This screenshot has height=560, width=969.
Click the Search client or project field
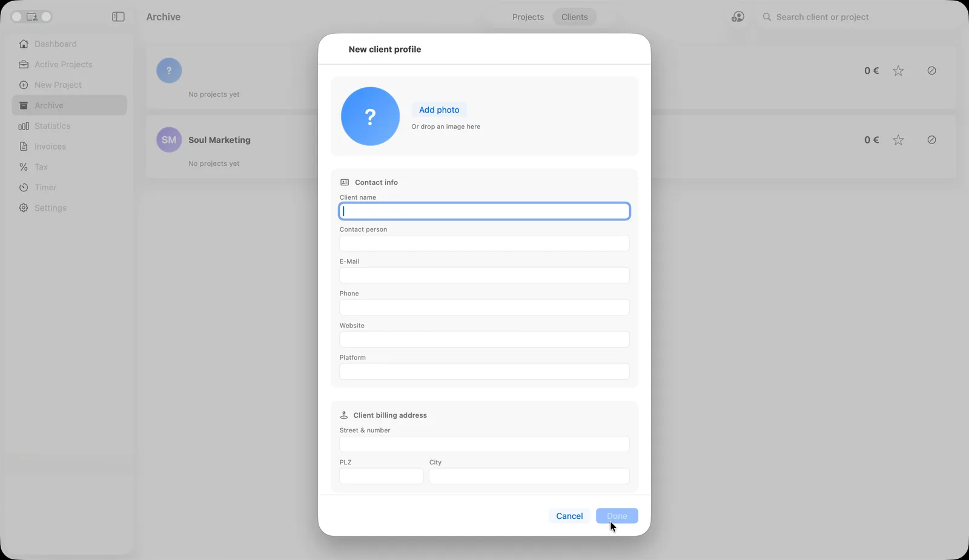pos(859,17)
